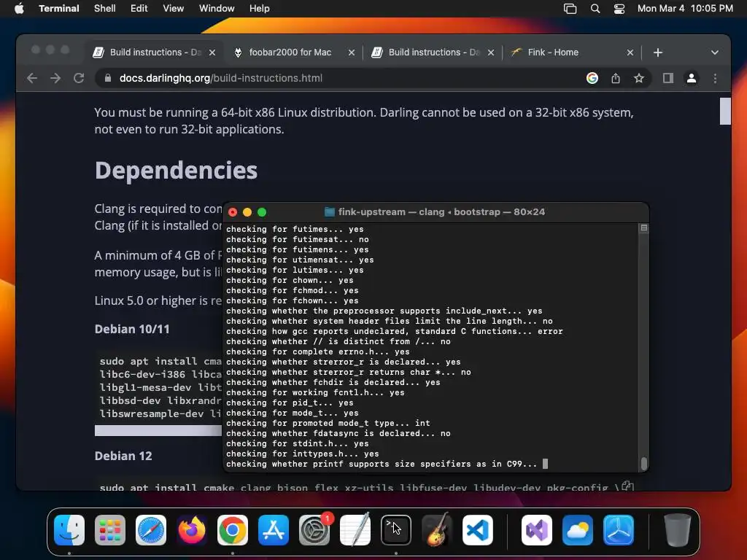Viewport: 747px width, 560px height.
Task: Click the Debian 12 heading
Action: point(123,456)
